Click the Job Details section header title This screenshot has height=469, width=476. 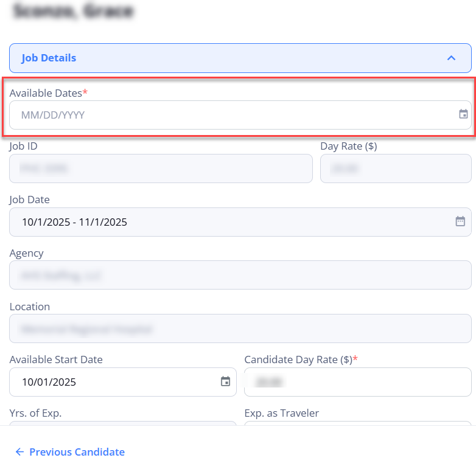49,58
